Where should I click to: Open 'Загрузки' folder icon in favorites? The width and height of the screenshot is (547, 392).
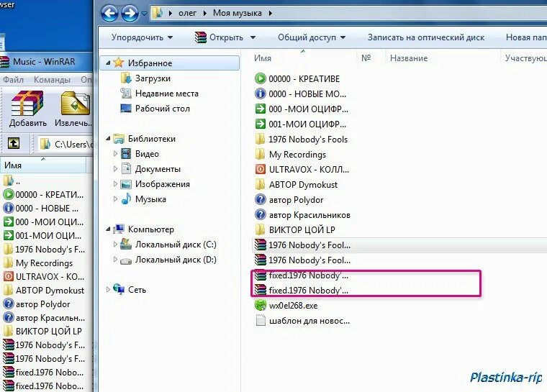tap(126, 78)
